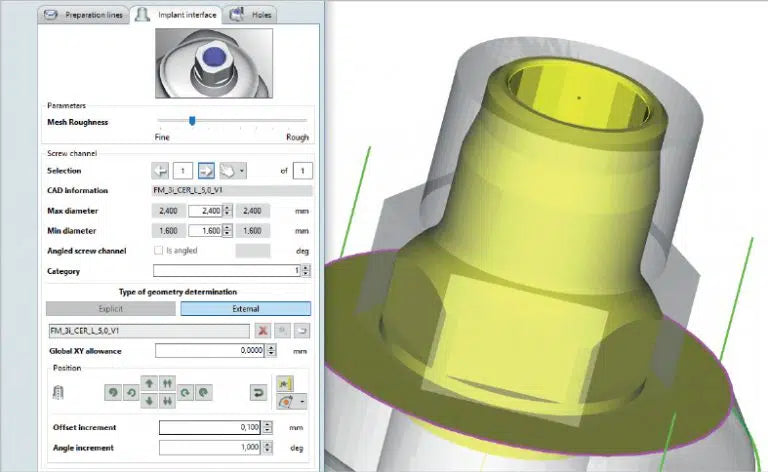Open the hand pick tool dropdown arrow

(x=243, y=171)
